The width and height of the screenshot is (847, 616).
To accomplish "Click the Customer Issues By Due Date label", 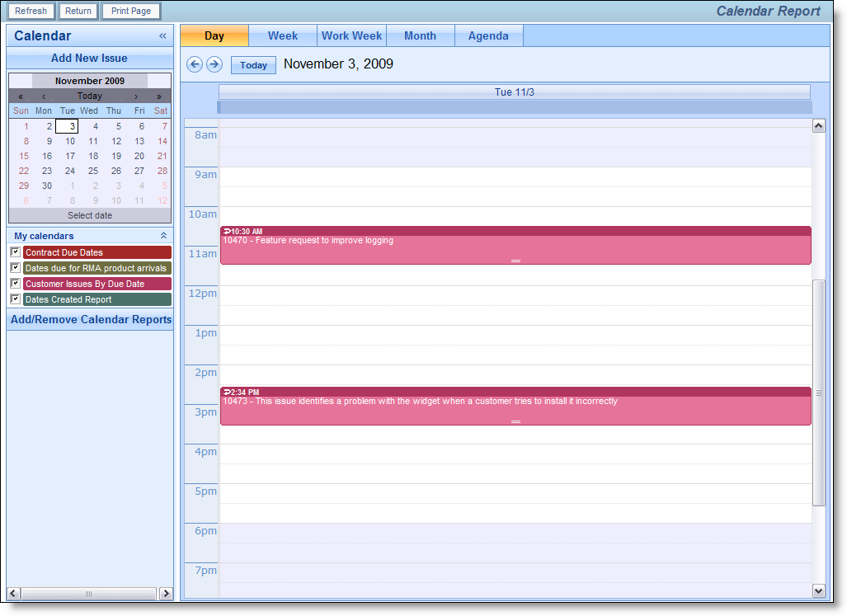I will click(x=97, y=284).
